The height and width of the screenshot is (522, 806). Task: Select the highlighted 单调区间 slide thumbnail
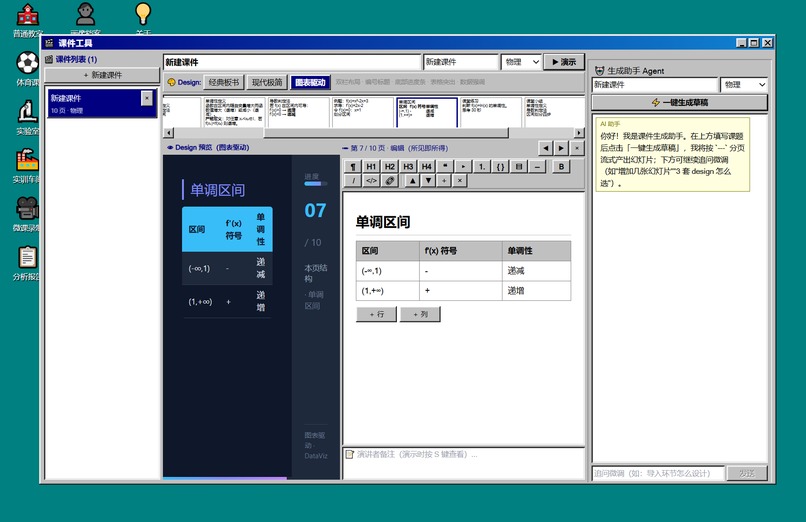point(427,112)
